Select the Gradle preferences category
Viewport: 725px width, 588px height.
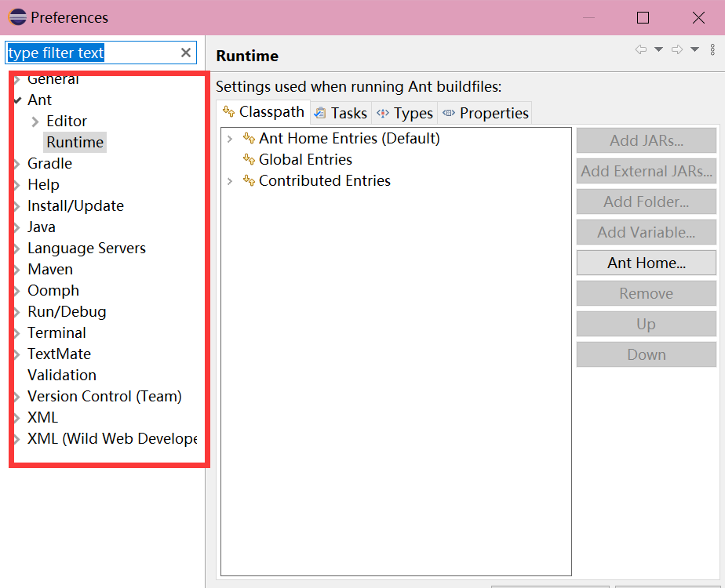[x=49, y=163]
